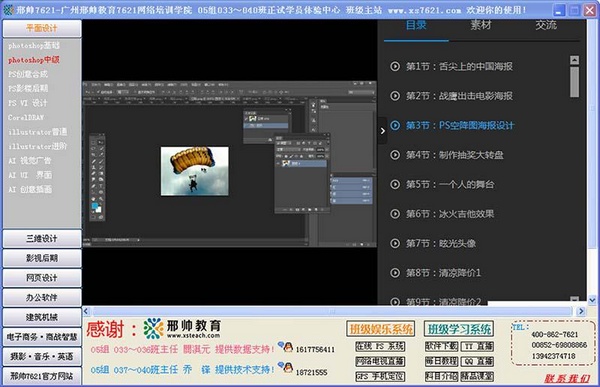Select photoshop中级 in the sidebar
Viewport: 600px width, 387px height.
pyautogui.click(x=34, y=60)
